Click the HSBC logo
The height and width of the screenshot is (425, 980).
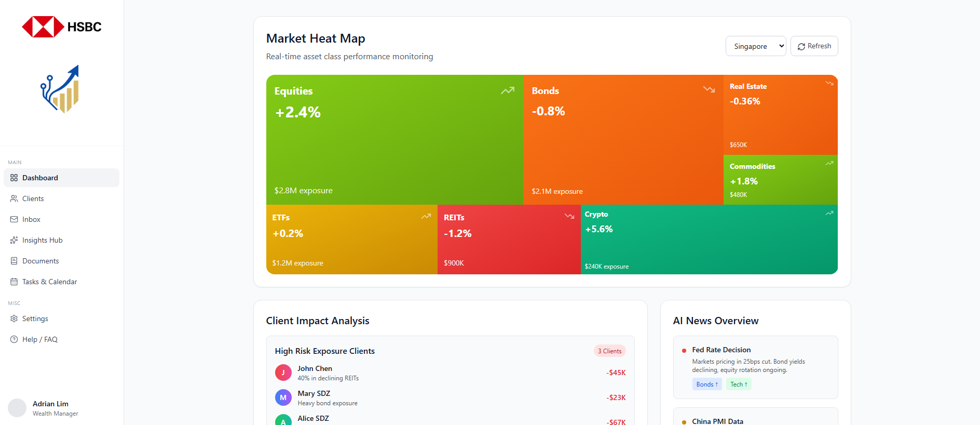coord(62,27)
